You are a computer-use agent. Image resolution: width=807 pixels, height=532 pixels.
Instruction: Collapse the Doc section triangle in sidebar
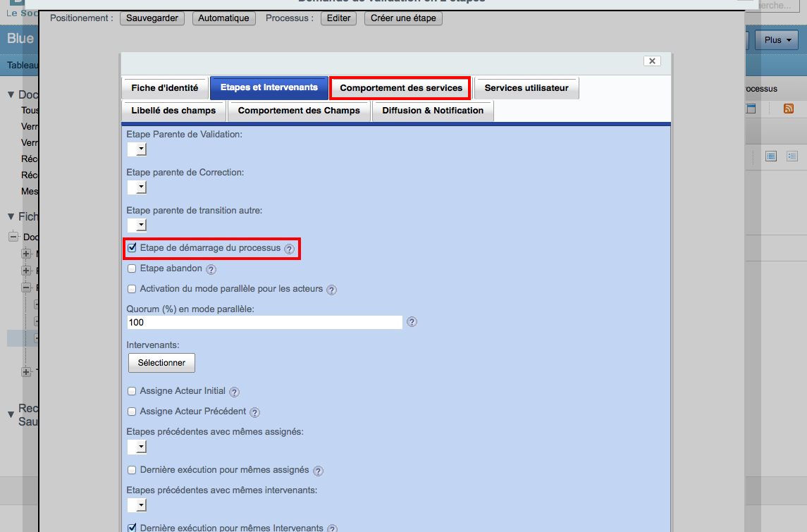click(11, 94)
